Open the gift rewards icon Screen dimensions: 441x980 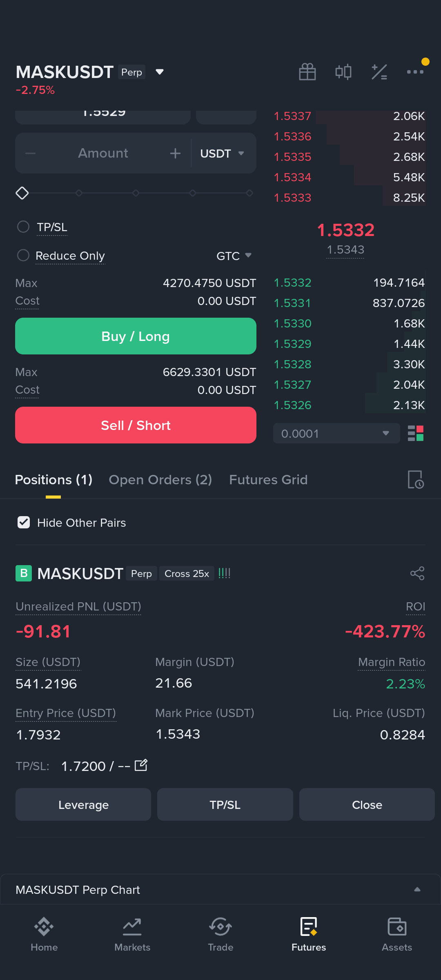click(307, 72)
